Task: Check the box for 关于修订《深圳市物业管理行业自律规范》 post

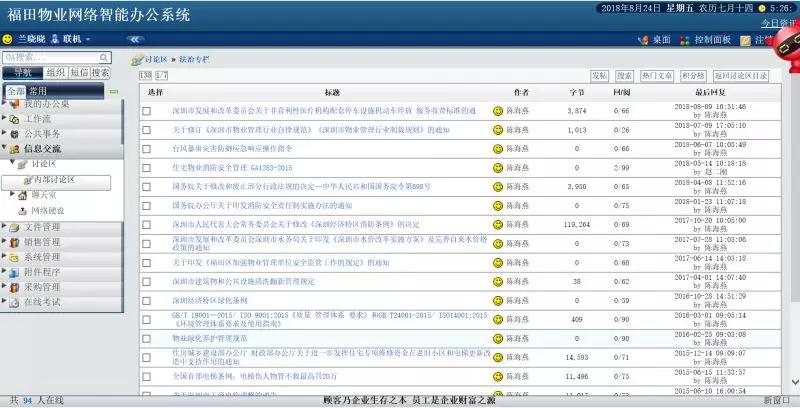Action: [147, 130]
